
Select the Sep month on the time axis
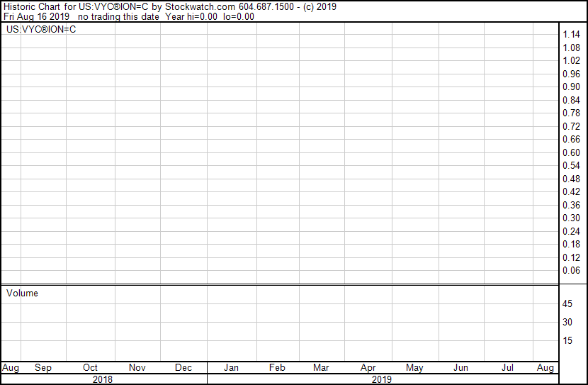click(43, 368)
